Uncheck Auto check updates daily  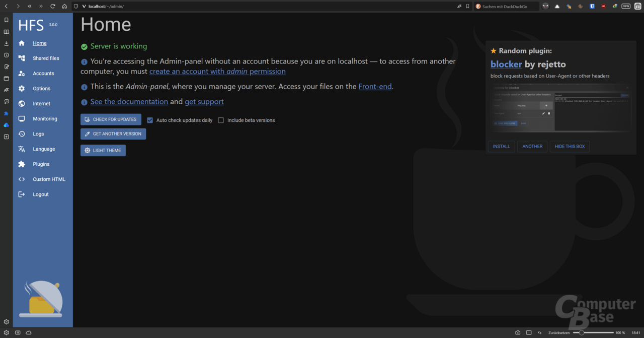(x=150, y=120)
